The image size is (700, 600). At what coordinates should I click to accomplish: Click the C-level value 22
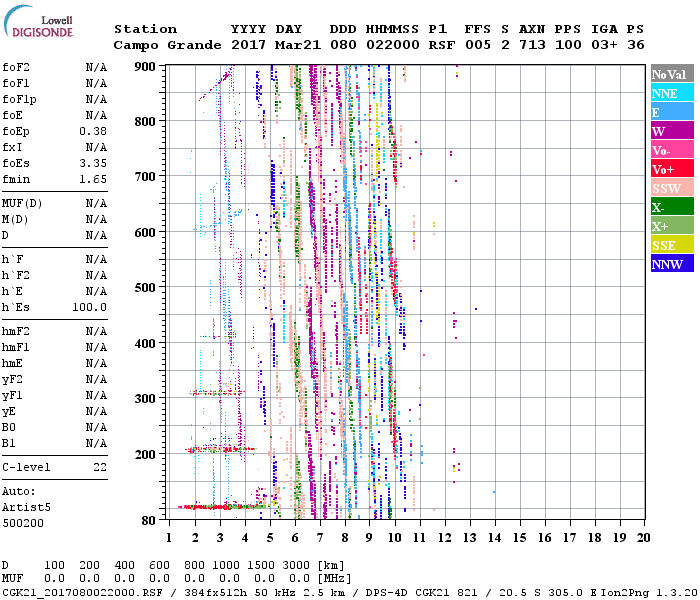(x=100, y=467)
